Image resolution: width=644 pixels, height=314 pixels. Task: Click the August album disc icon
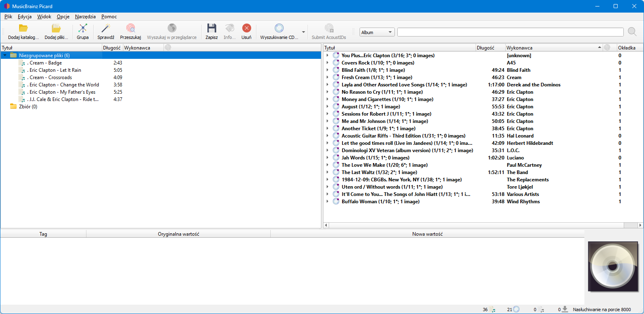tap(336, 106)
